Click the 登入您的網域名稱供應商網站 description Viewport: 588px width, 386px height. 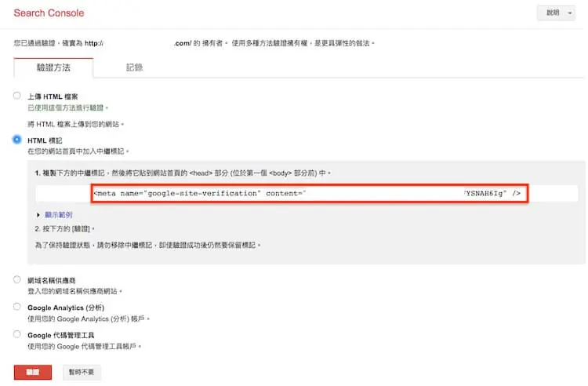coord(74,292)
